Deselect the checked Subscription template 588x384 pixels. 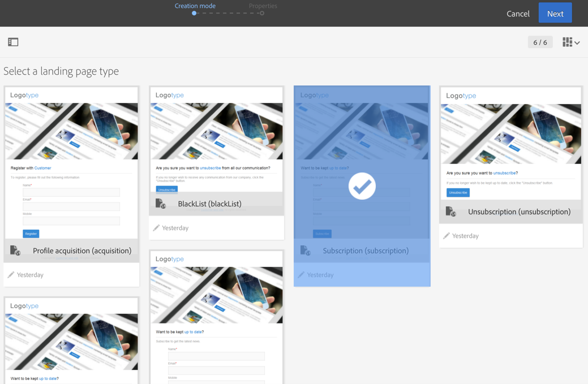pos(362,186)
